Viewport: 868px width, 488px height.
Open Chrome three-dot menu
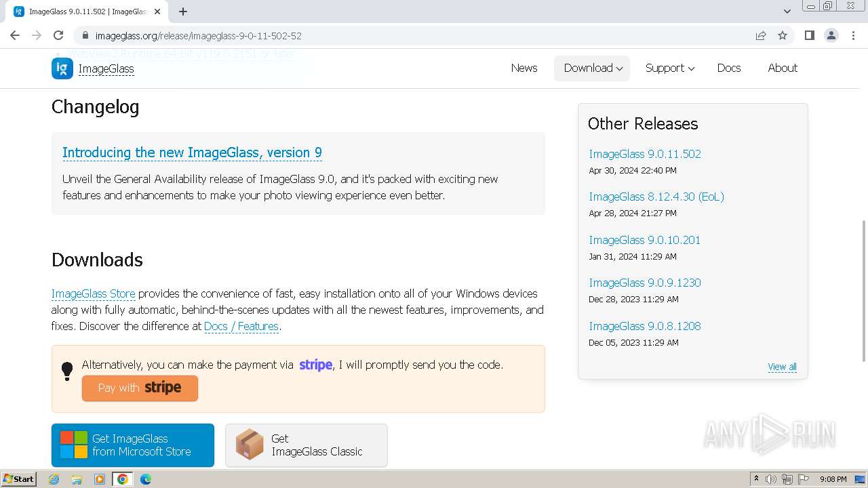853,35
